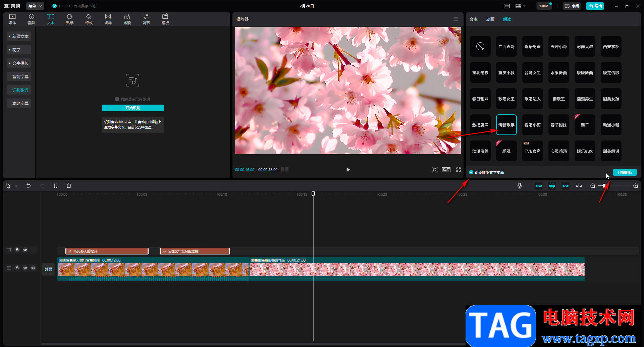Viewport: 644px width, 347px height.
Task: Click the preview axis split icon
Action: (x=579, y=186)
